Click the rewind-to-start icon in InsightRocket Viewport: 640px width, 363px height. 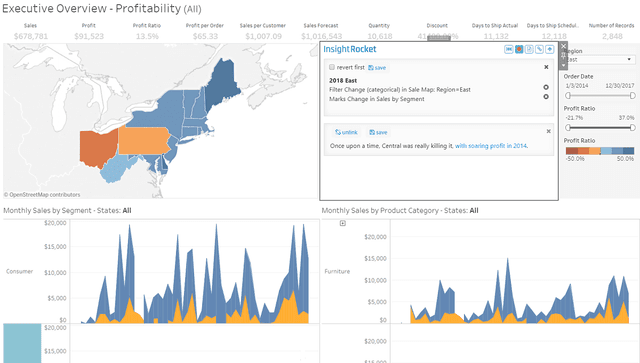[x=509, y=49]
